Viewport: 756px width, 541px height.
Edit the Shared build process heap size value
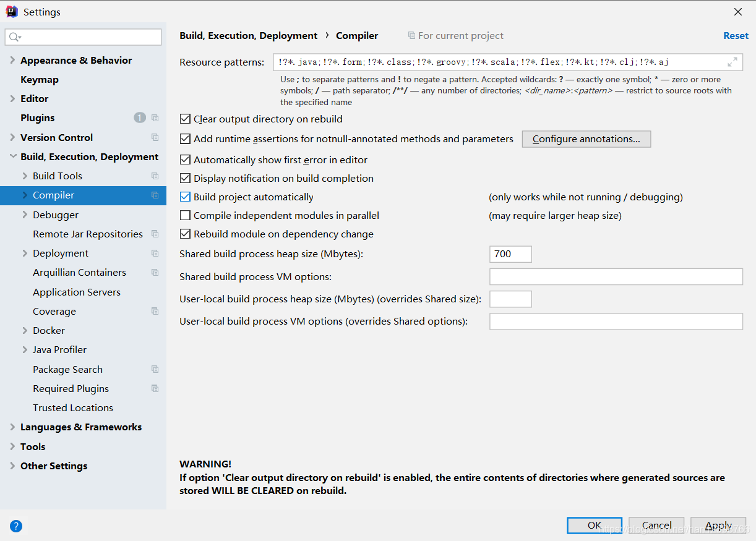[x=510, y=253]
